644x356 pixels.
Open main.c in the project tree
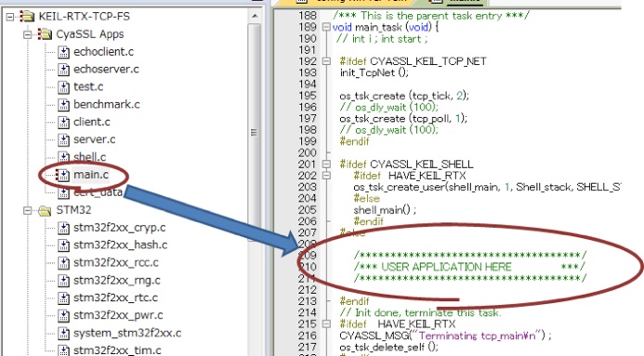click(91, 175)
